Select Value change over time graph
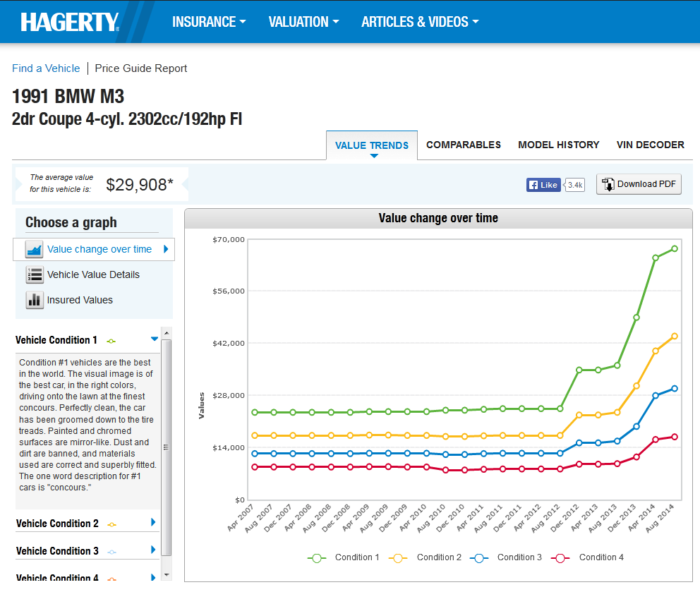Screen dimensions: 700x592 pos(94,249)
